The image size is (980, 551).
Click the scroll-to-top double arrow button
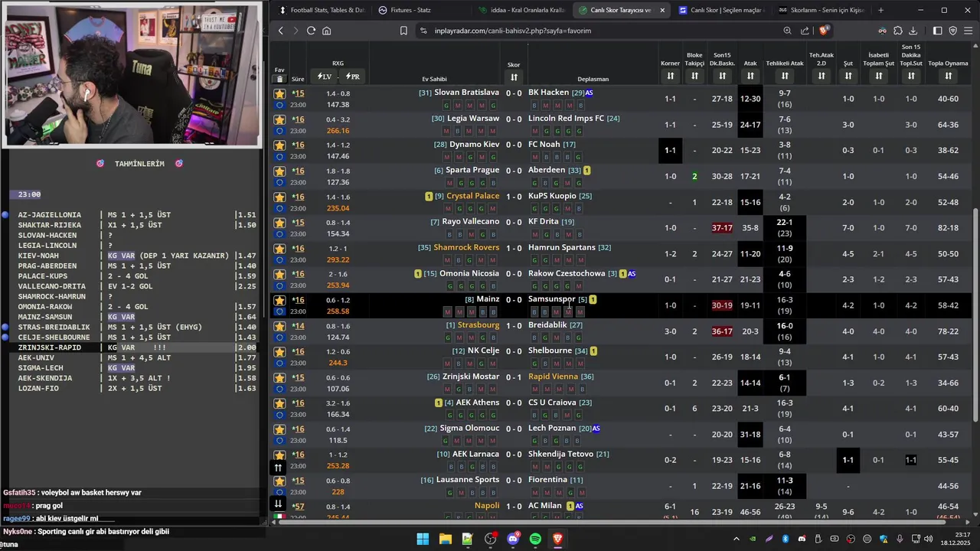pos(278,467)
